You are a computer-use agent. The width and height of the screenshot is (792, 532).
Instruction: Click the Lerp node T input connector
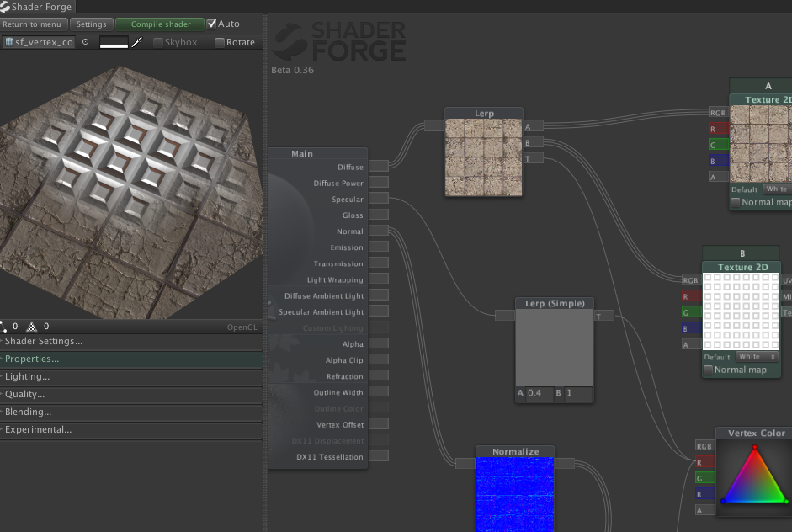533,159
